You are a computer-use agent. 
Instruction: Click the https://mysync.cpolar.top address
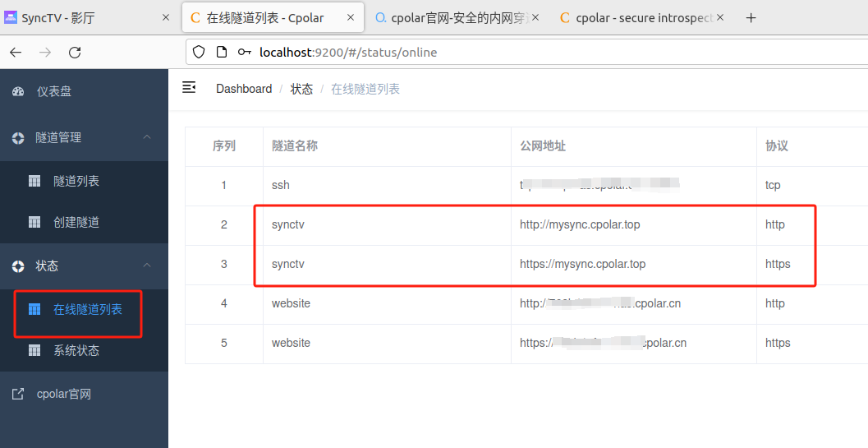[582, 264]
